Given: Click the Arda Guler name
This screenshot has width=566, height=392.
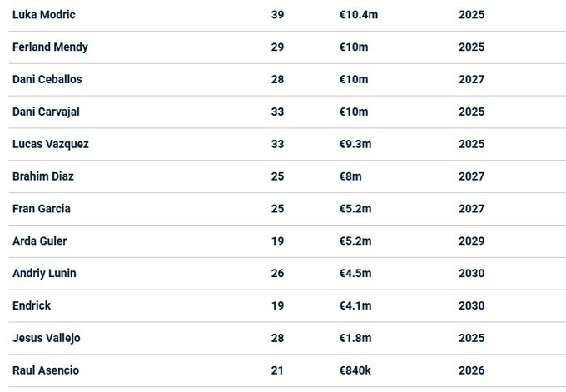Looking at the screenshot, I should click(x=40, y=241).
